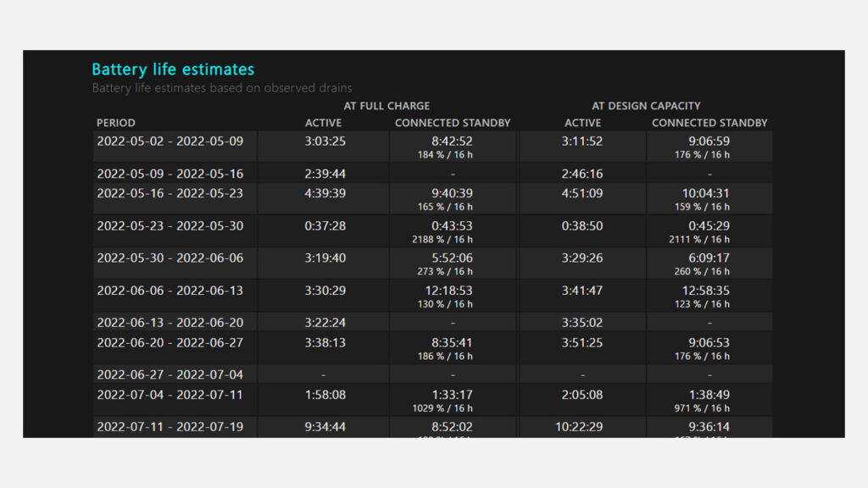Image resolution: width=868 pixels, height=488 pixels.
Task: Click the 3:03:25 active time value
Action: pyautogui.click(x=325, y=141)
